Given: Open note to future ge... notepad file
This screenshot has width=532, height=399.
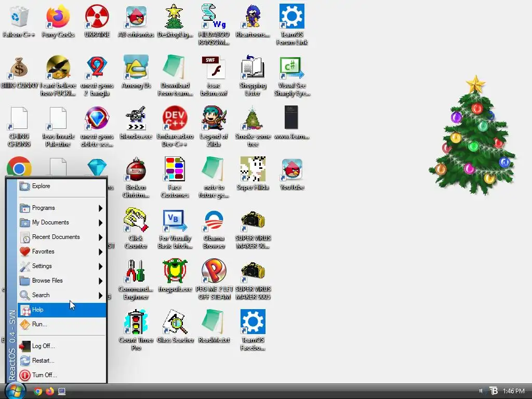Looking at the screenshot, I should (214, 169).
